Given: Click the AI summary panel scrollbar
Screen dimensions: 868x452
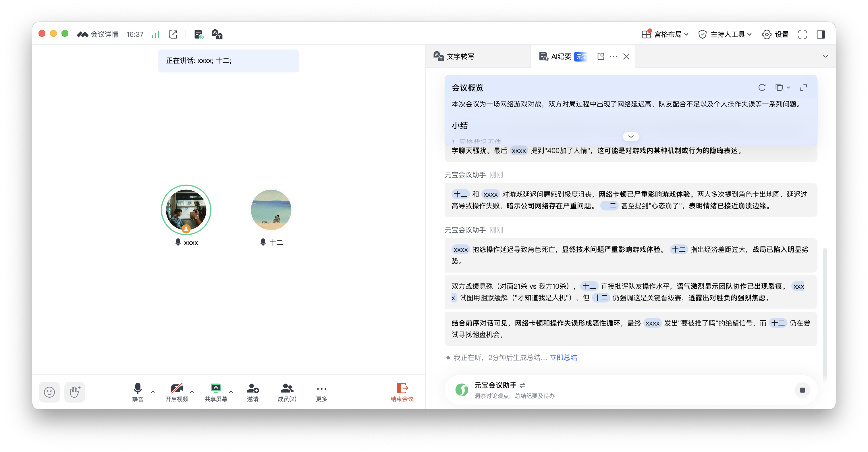Looking at the screenshot, I should pos(825,314).
